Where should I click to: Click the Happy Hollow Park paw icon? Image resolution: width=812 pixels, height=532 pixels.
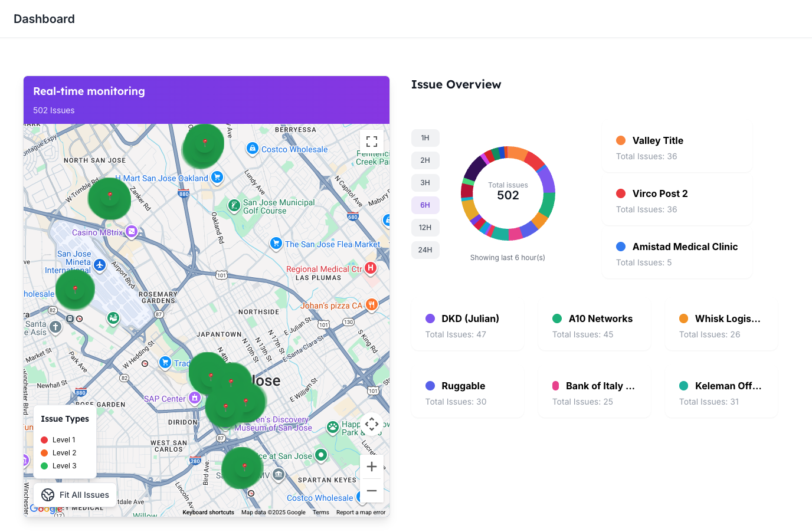pos(333,427)
